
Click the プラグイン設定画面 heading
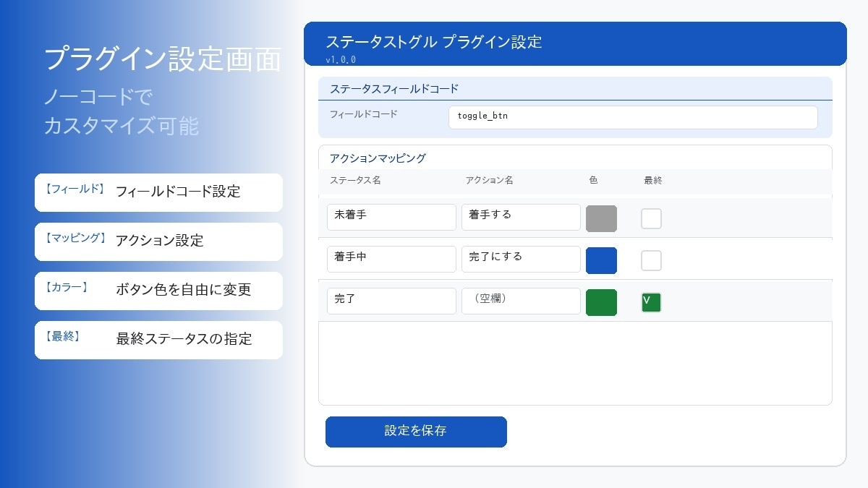coord(163,59)
